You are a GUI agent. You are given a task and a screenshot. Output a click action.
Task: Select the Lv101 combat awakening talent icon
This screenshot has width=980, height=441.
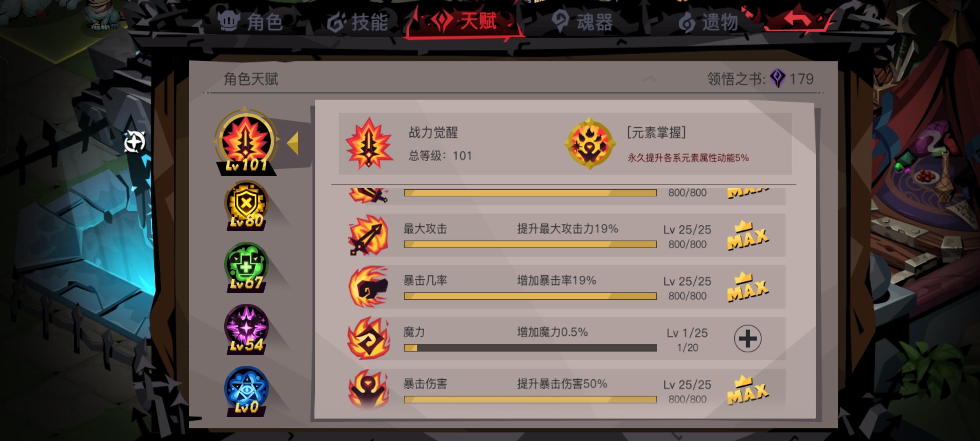246,142
